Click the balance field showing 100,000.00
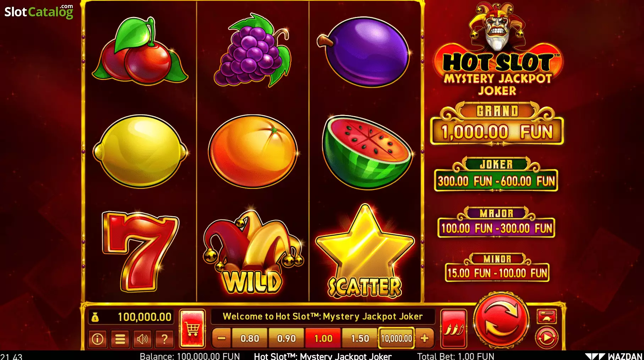 131,317
